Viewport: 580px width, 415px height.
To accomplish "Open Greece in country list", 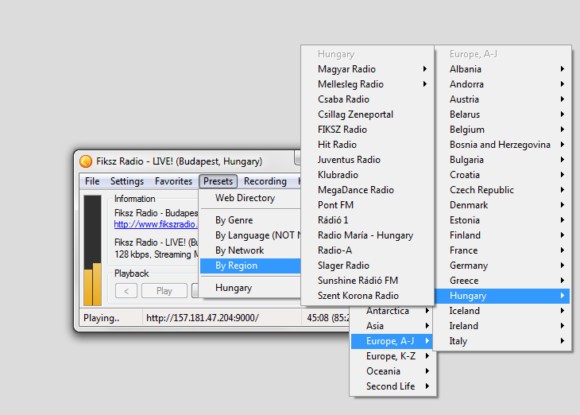I will click(x=503, y=281).
